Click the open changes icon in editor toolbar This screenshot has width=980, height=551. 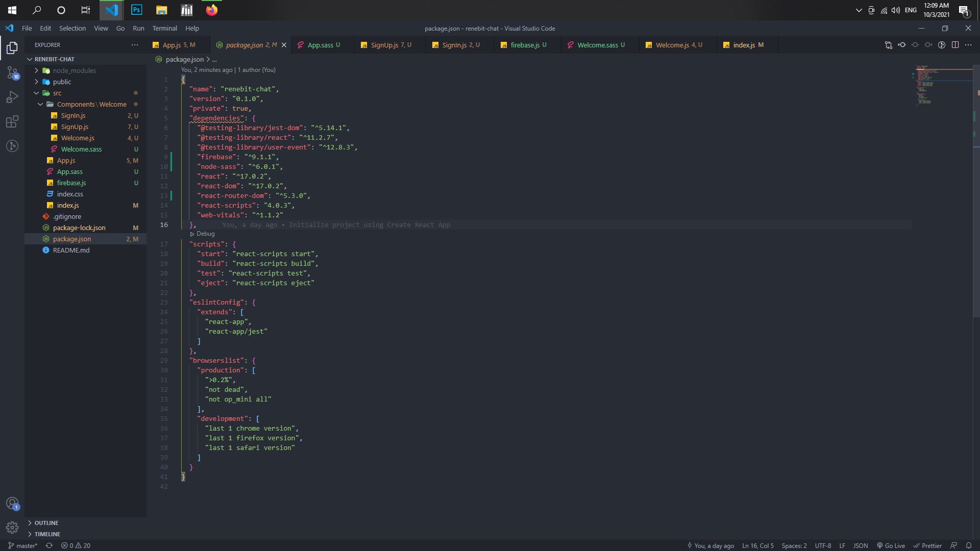[889, 45]
